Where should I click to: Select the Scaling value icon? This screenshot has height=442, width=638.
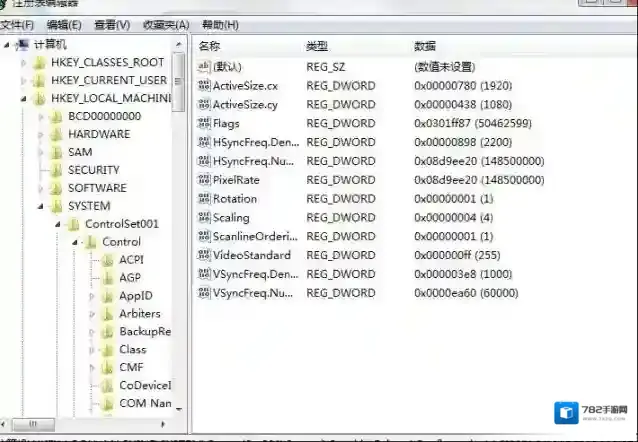[204, 218]
